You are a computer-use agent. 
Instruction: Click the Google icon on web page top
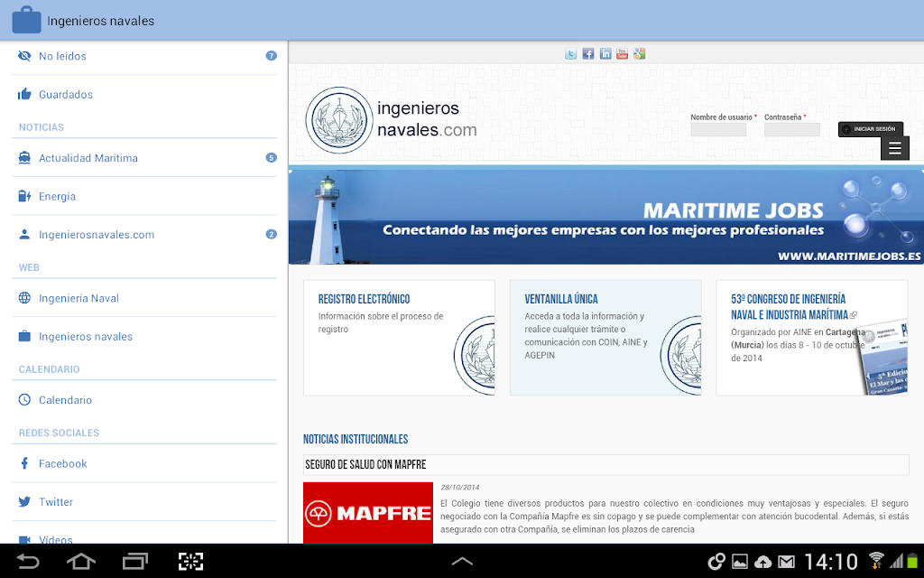pyautogui.click(x=640, y=53)
